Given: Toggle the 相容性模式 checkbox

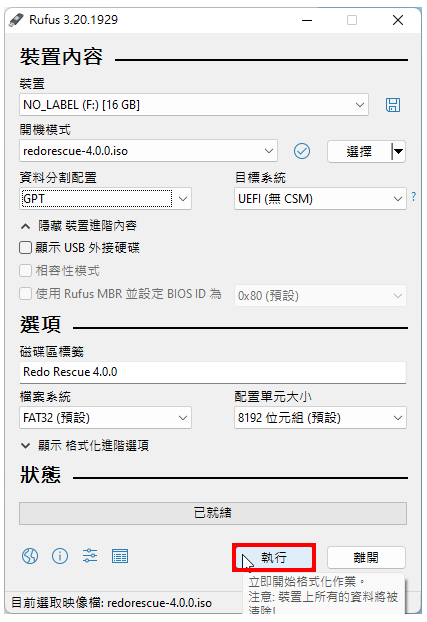Looking at the screenshot, I should coord(25,271).
